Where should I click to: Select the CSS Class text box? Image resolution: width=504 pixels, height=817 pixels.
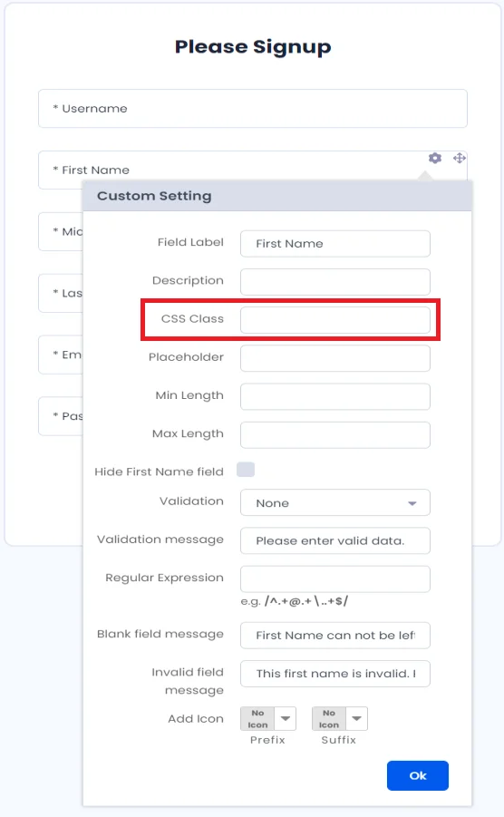pyautogui.click(x=335, y=320)
